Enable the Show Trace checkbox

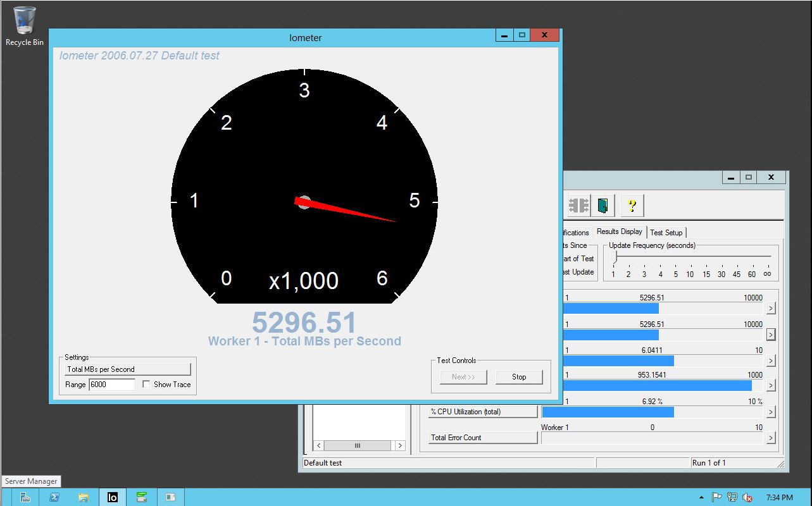146,385
